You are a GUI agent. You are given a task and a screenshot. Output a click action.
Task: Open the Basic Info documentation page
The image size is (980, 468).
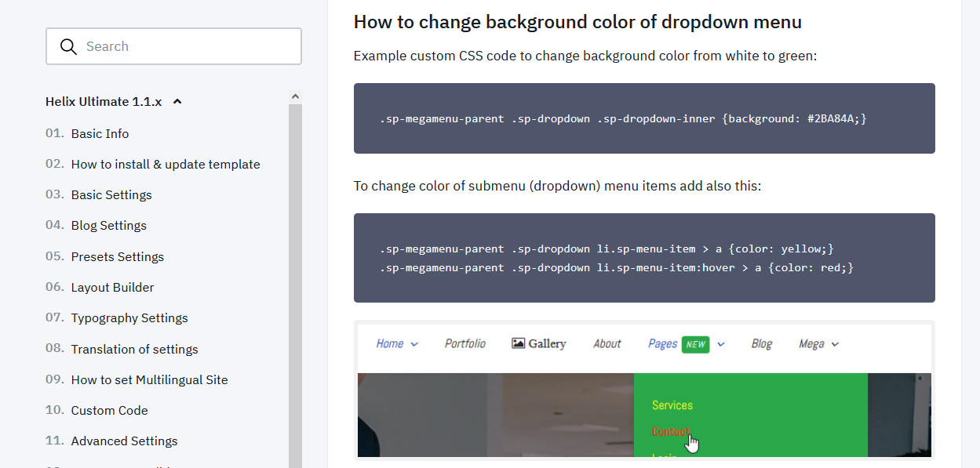[x=100, y=134]
